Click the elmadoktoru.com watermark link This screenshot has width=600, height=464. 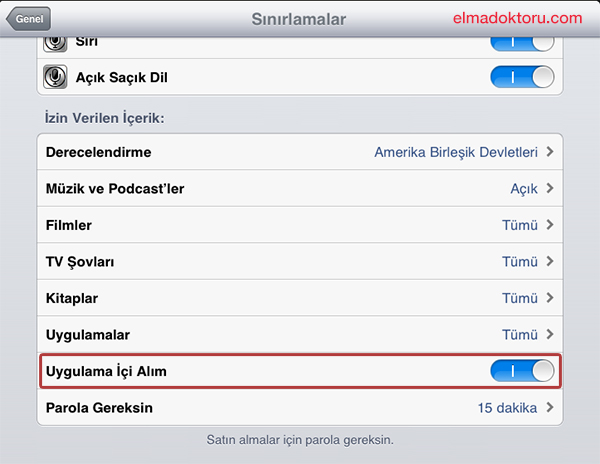(517, 18)
